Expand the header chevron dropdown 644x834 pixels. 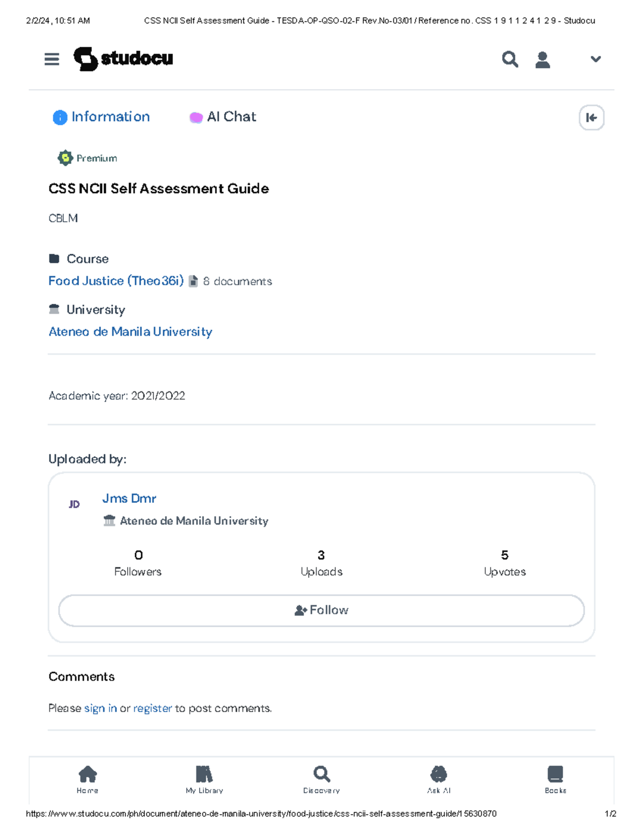point(595,59)
